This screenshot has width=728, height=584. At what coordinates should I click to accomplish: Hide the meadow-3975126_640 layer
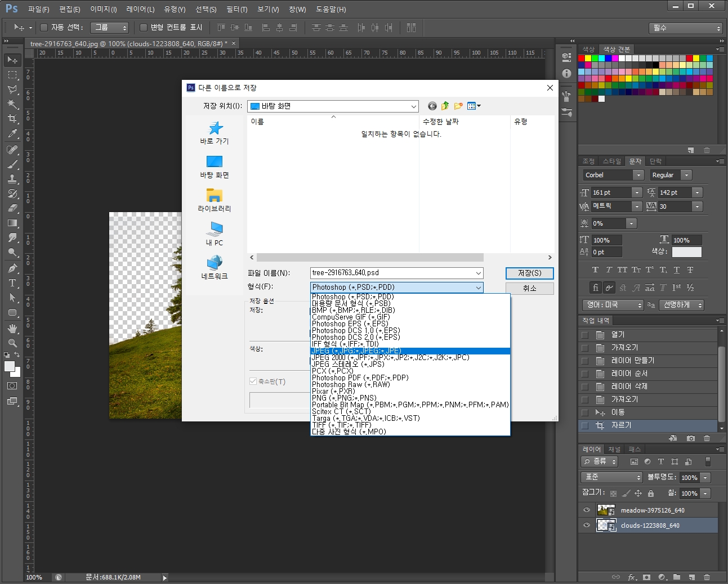point(586,510)
